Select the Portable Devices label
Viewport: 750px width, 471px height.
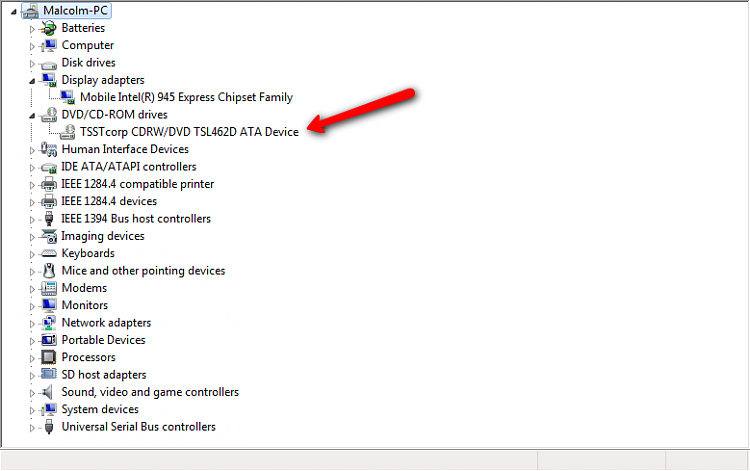click(x=103, y=340)
